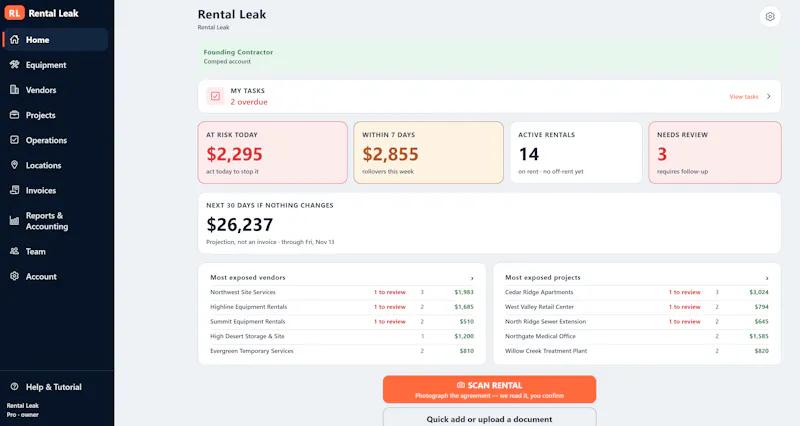This screenshot has height=426, width=800.
Task: Select Projects in the sidebar
Action: [55, 115]
